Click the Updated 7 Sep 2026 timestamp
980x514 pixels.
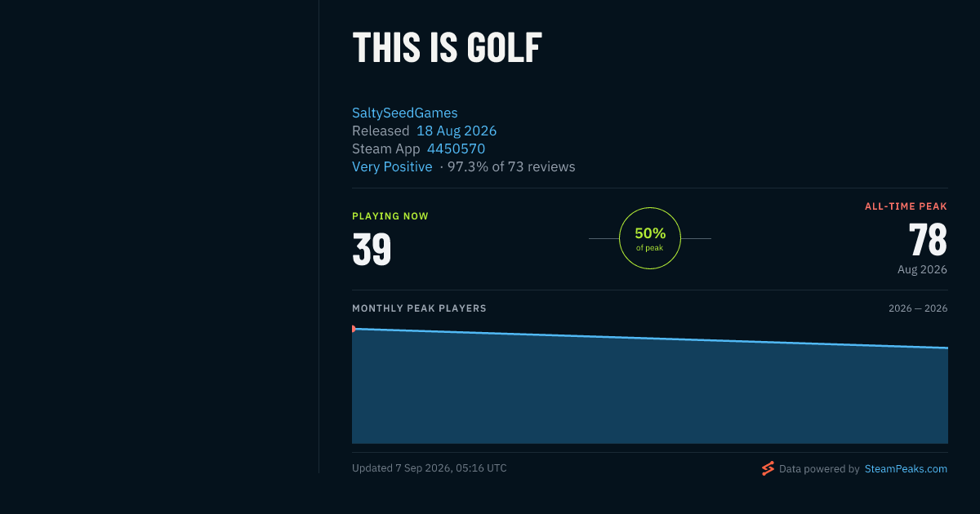pyautogui.click(x=430, y=468)
